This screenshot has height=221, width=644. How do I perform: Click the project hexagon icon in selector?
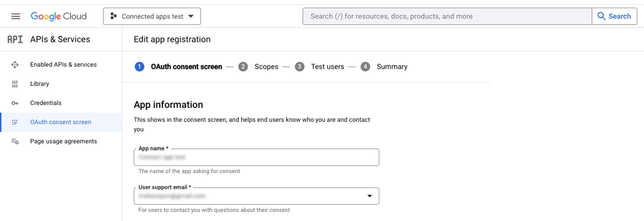pyautogui.click(x=113, y=16)
